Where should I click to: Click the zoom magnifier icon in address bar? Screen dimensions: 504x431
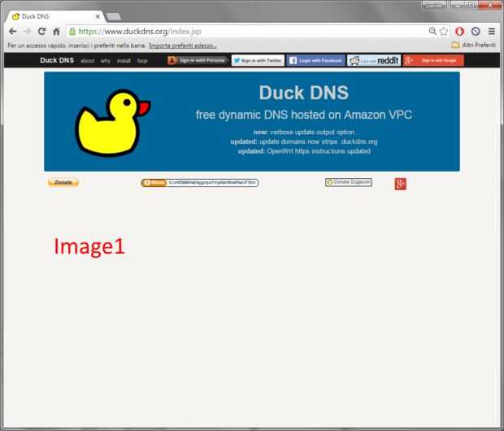432,31
